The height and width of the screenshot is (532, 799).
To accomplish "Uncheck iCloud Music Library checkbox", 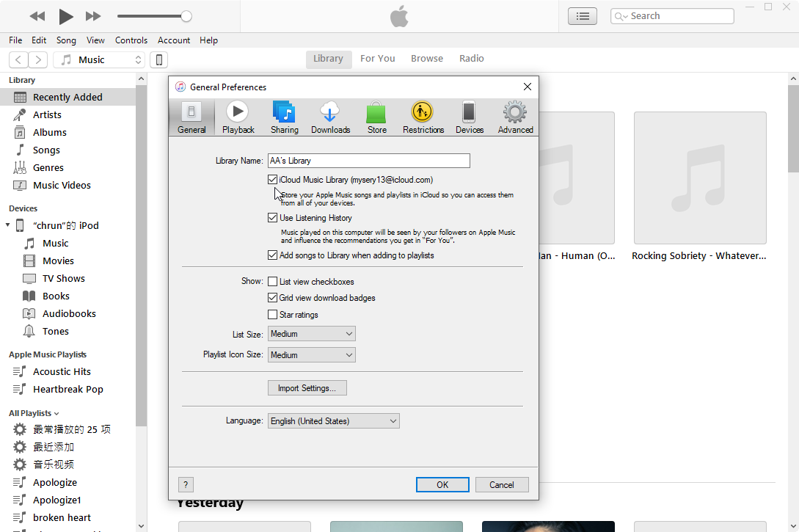I will coord(273,180).
